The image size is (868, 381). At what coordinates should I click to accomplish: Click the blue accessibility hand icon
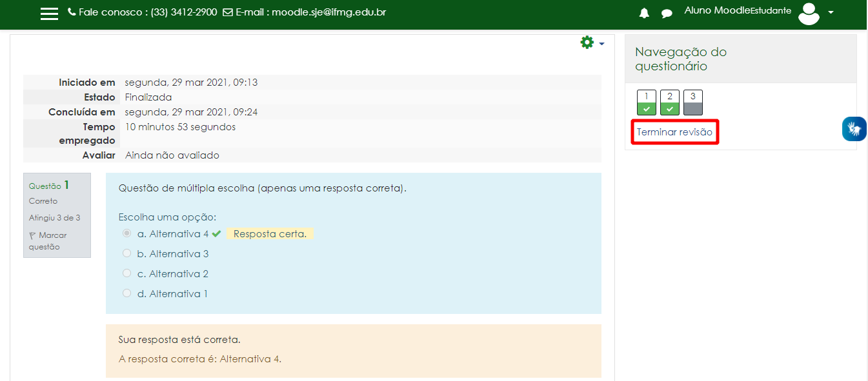854,128
